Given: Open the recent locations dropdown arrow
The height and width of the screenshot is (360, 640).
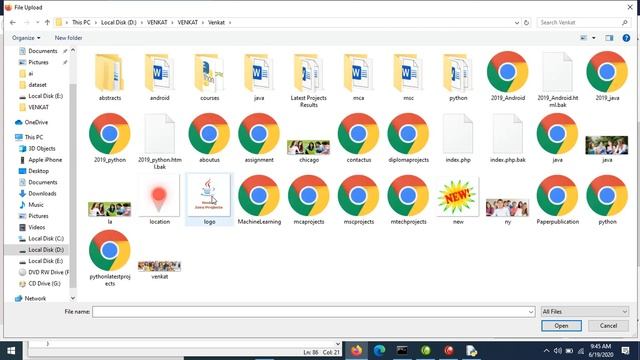Looking at the screenshot, I should click(x=37, y=22).
